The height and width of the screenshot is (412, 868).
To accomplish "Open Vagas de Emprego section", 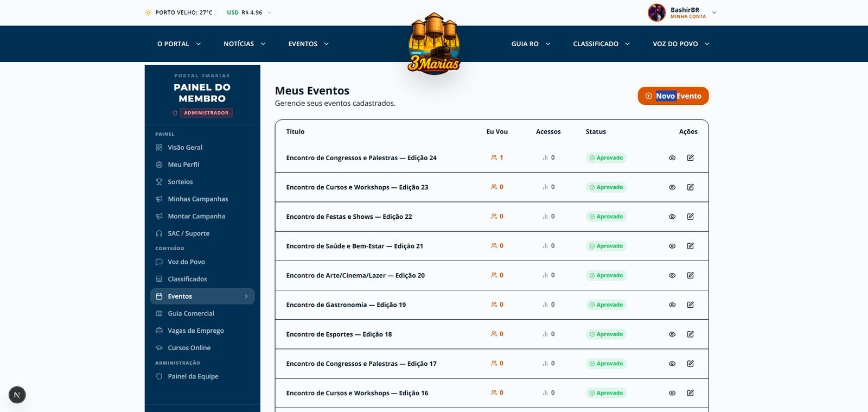I will (202, 331).
